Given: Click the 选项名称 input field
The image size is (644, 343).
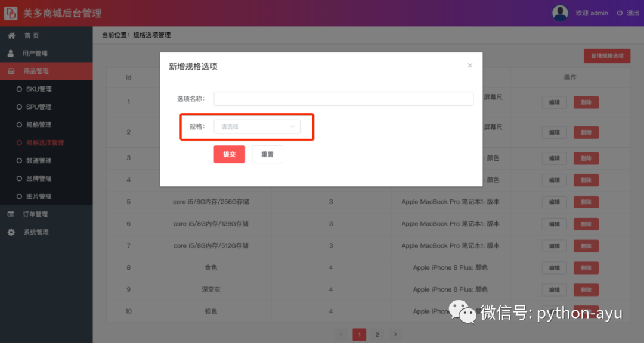Looking at the screenshot, I should pos(343,98).
